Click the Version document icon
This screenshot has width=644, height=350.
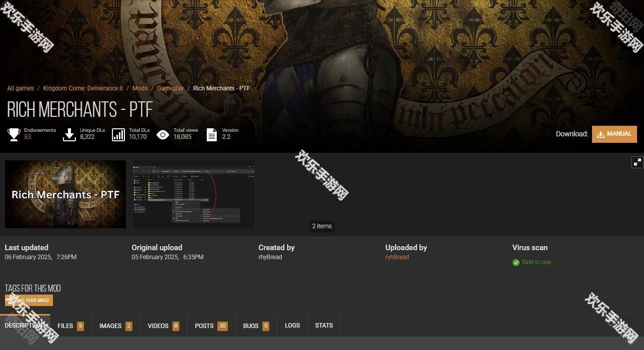coord(212,134)
